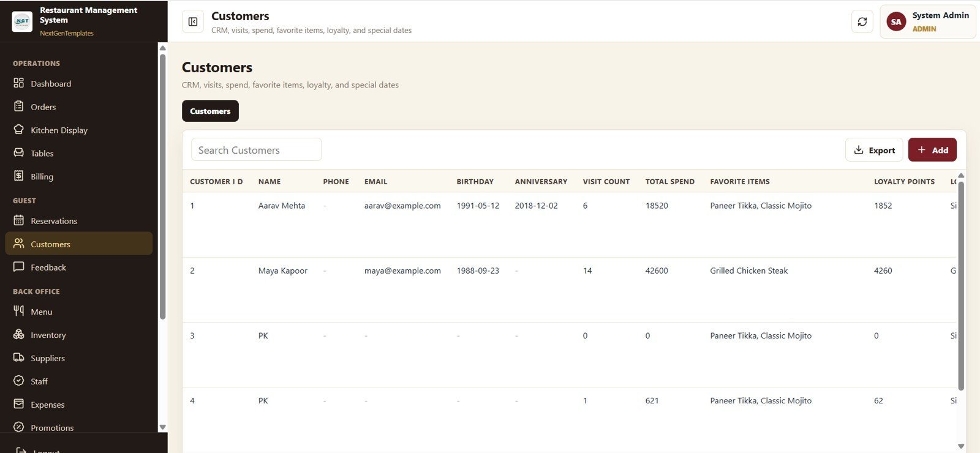Click total spend value 42600
Viewport: 980px width, 453px height.
pyautogui.click(x=657, y=271)
